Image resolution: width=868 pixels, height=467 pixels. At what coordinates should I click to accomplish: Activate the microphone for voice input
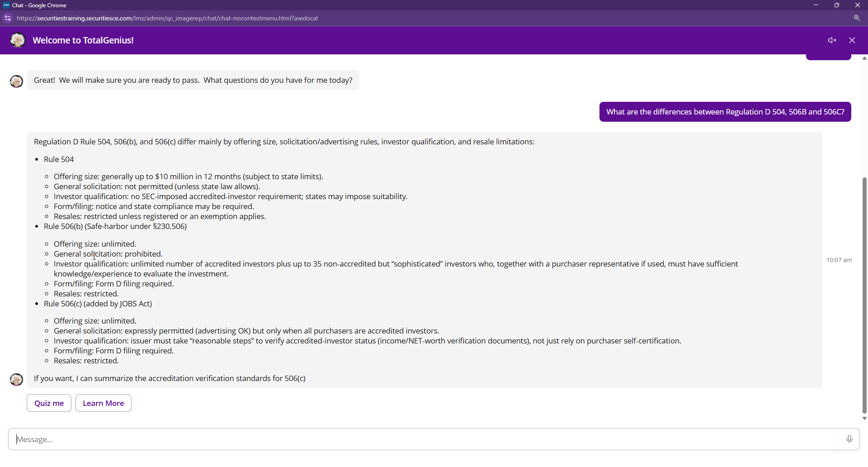point(849,439)
